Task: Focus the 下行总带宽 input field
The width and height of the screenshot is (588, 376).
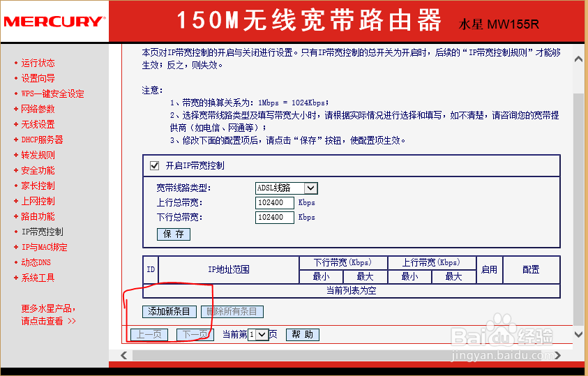Action: click(x=275, y=218)
